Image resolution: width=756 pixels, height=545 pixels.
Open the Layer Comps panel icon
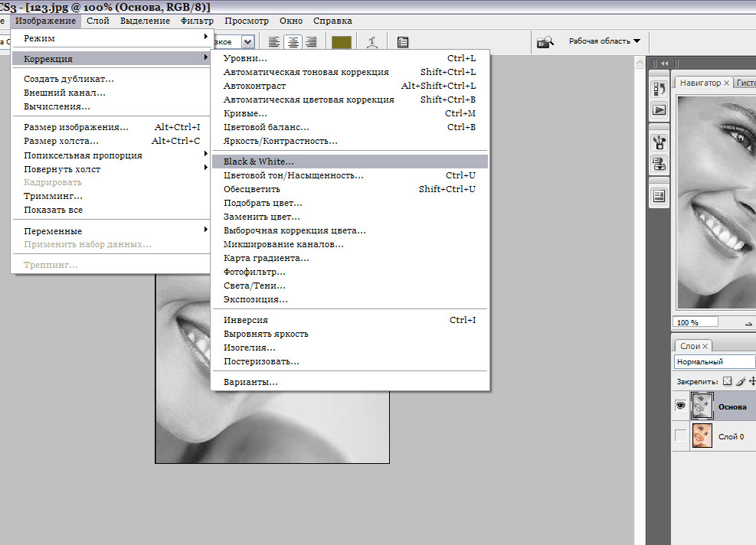coord(659,196)
